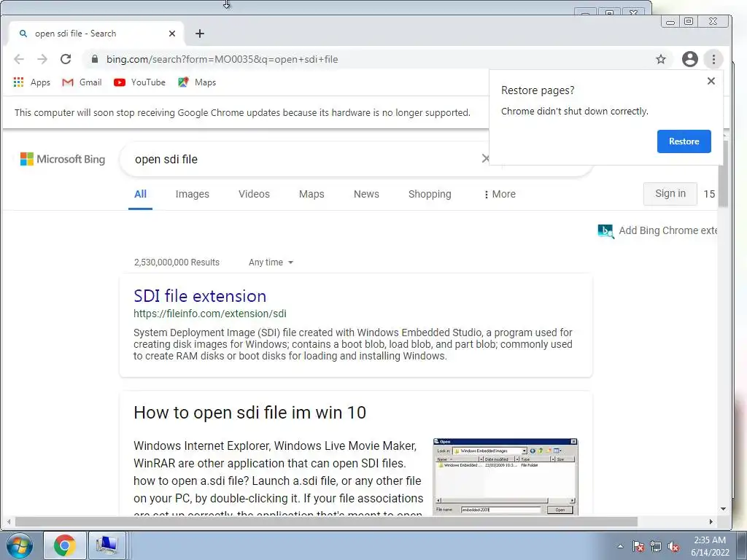
Task: Open the Open dialog thumbnail image
Action: pyautogui.click(x=506, y=477)
